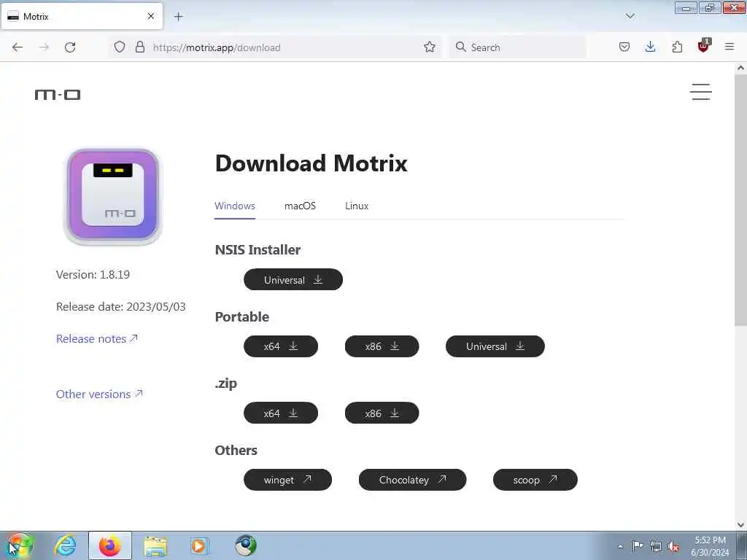Click the scrollbar down arrow
The image size is (747, 560).
[x=740, y=525]
